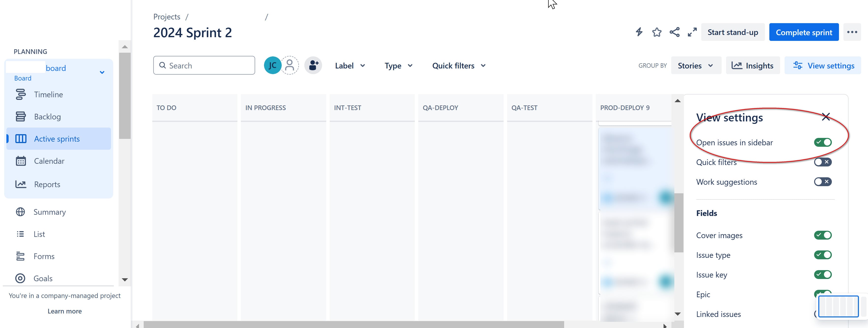
Task: Open the Quick filters dropdown
Action: (459, 66)
